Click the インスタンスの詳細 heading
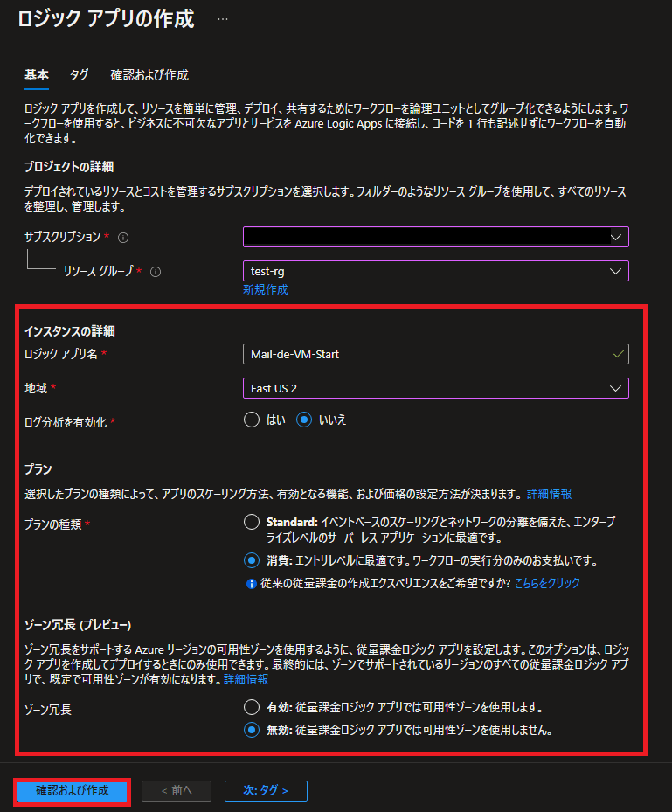Viewport: 672px width, 812px height. (x=70, y=331)
